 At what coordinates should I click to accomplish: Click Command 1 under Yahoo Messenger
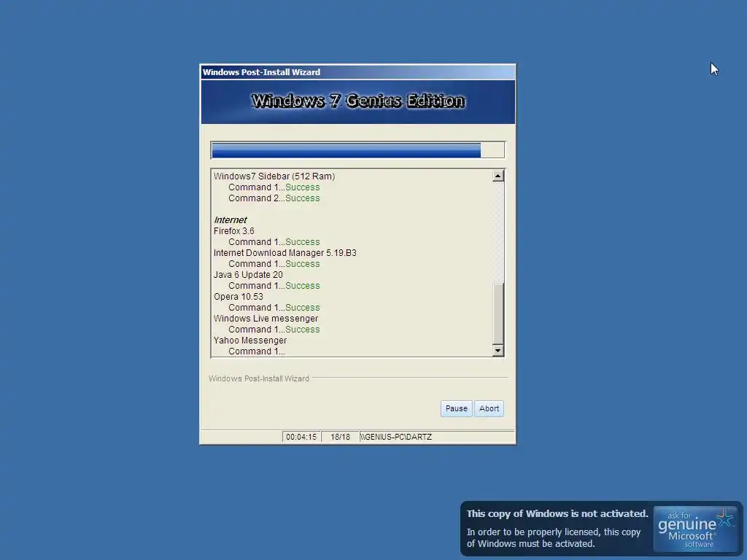[256, 351]
